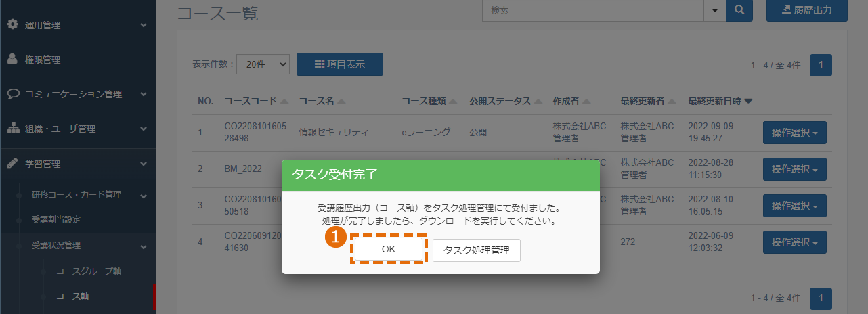Click the コミュニケーション管理 speech bubble icon

click(12, 93)
